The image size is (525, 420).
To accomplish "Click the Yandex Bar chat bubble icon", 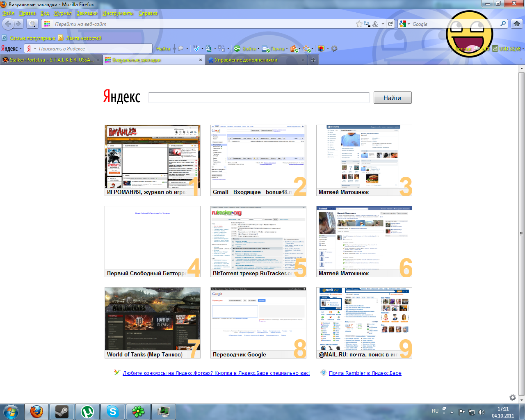I will pyautogui.click(x=181, y=48).
